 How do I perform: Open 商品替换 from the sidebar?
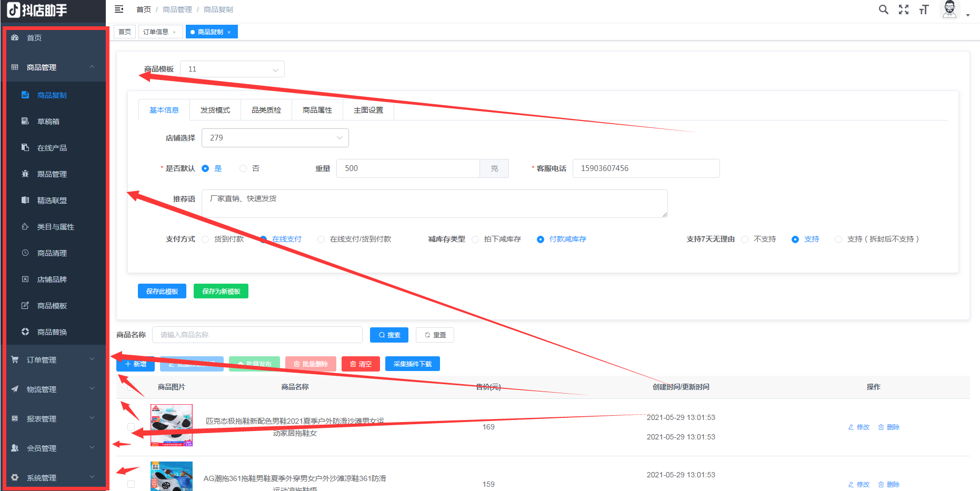pos(51,332)
